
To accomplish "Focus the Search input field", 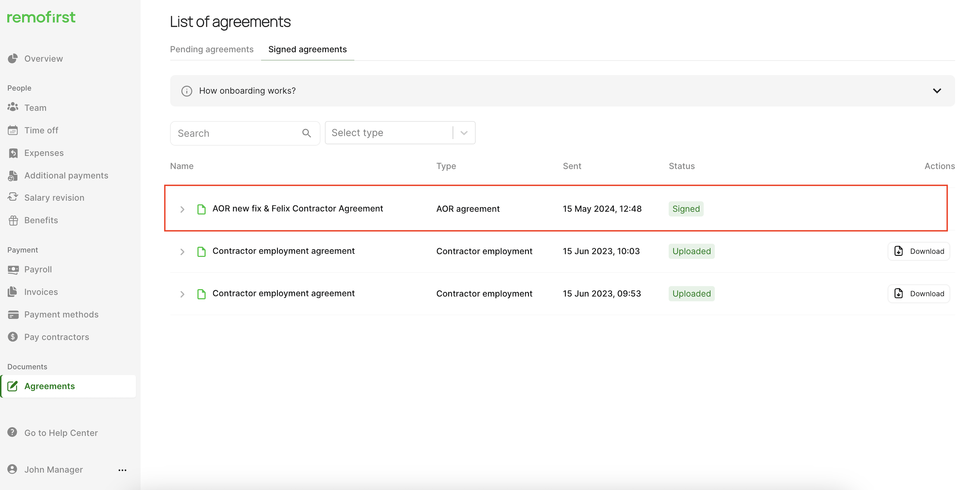I will point(236,133).
